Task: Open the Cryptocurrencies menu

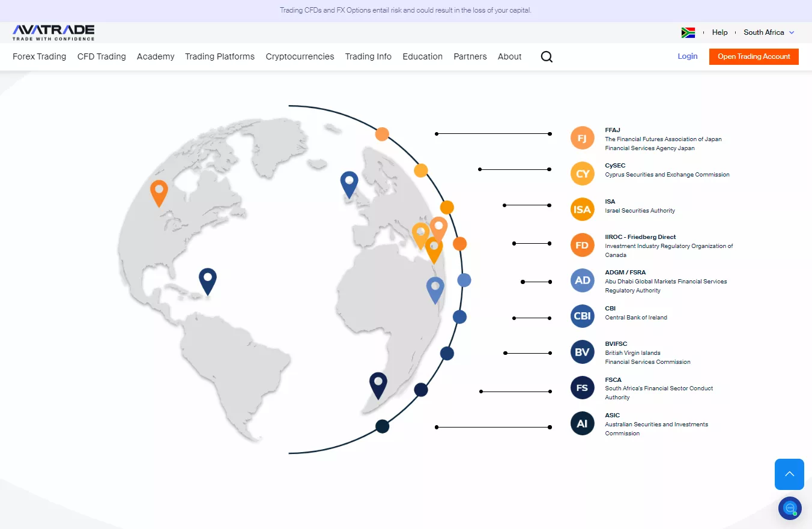Action: coord(300,56)
